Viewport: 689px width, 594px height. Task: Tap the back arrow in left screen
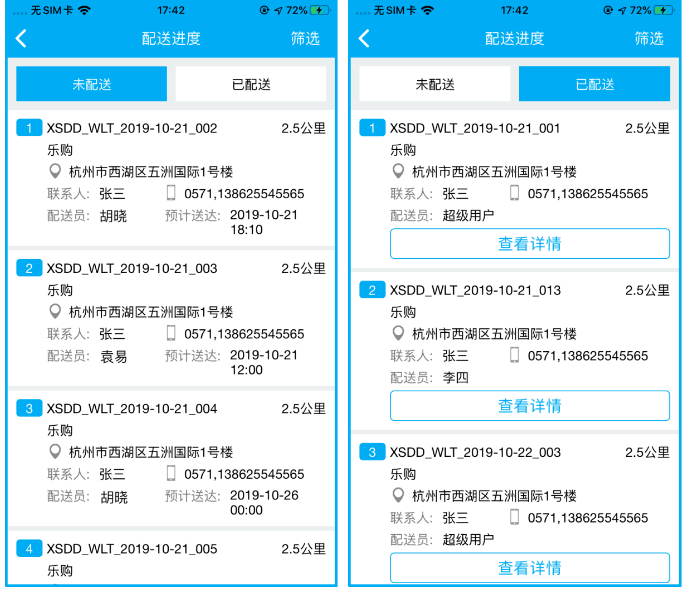tap(21, 38)
